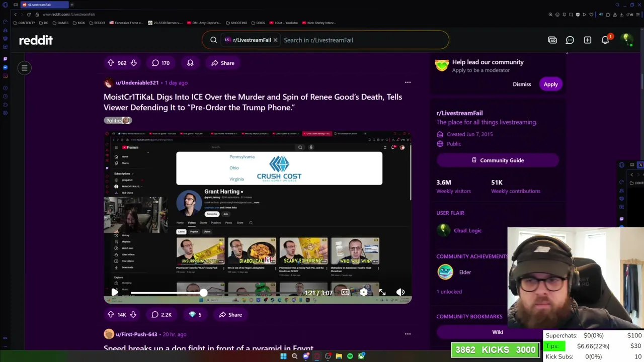Click the award icon on the top post
This screenshot has height=362, width=644.
tap(190, 63)
